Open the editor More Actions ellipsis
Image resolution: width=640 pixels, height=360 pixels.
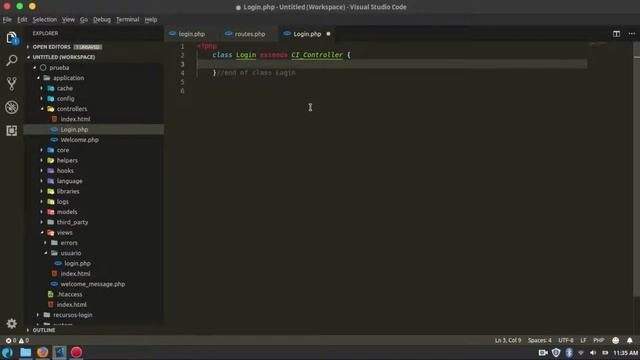pos(631,34)
